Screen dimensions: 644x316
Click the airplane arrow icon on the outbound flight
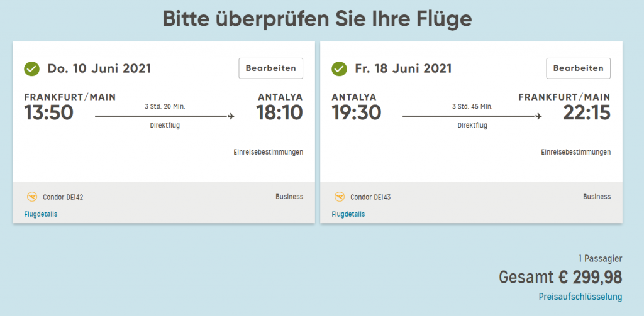click(231, 116)
